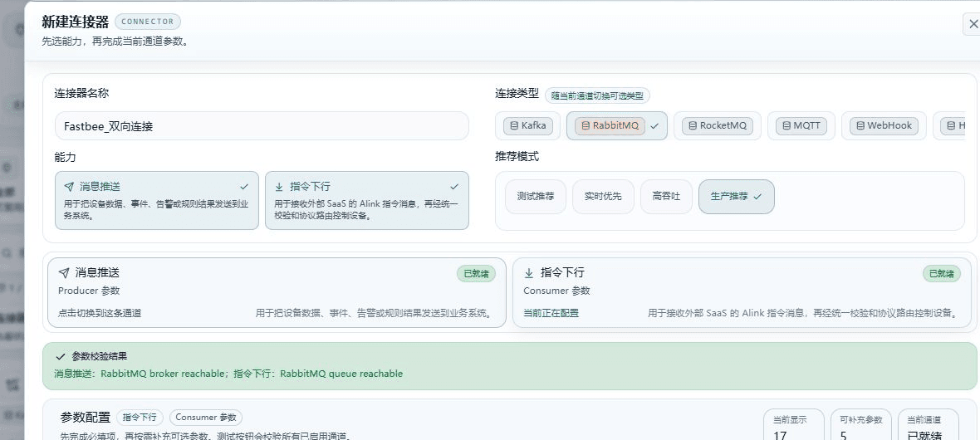980x440 pixels.
Task: Click the 点击切换到这条通道 text
Action: pos(100,313)
